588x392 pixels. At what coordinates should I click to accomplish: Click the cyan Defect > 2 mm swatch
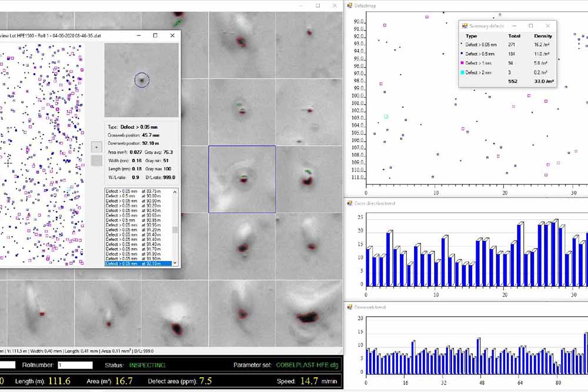pos(462,72)
